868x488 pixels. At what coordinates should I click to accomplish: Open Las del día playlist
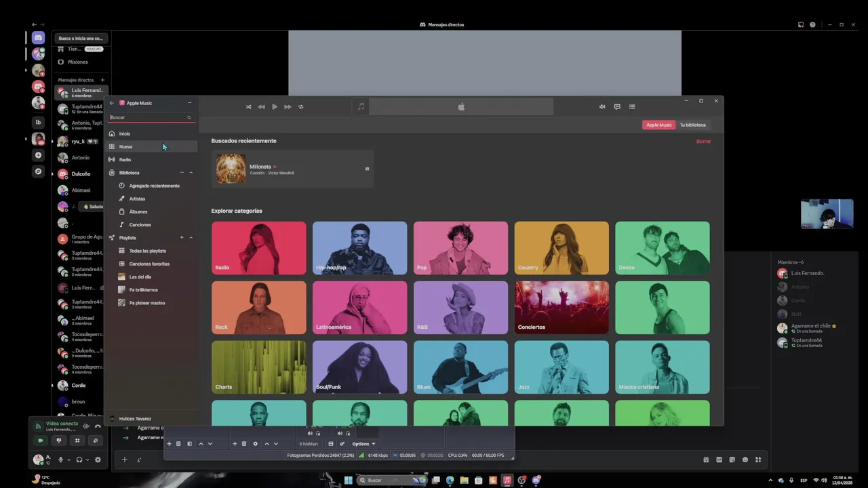[x=151, y=277]
